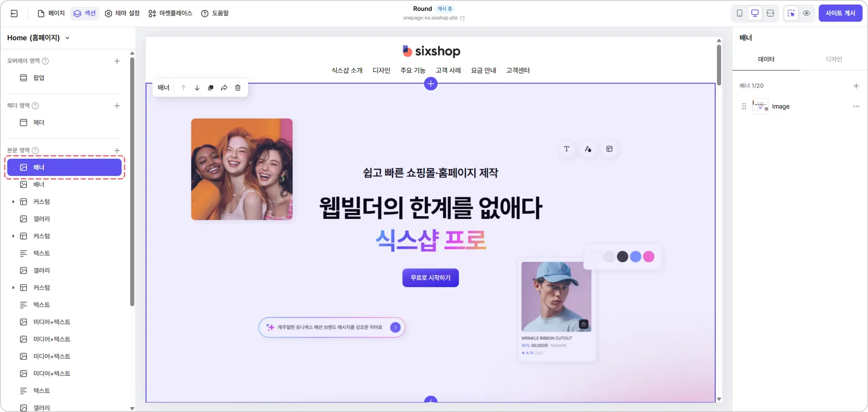This screenshot has width=868, height=412.
Task: Click the 무료로 시작하기 button
Action: coord(430,278)
